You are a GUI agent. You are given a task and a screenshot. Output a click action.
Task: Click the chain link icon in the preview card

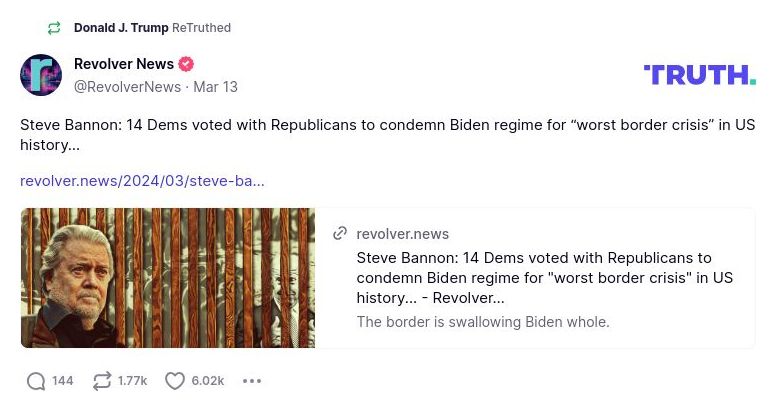point(340,234)
